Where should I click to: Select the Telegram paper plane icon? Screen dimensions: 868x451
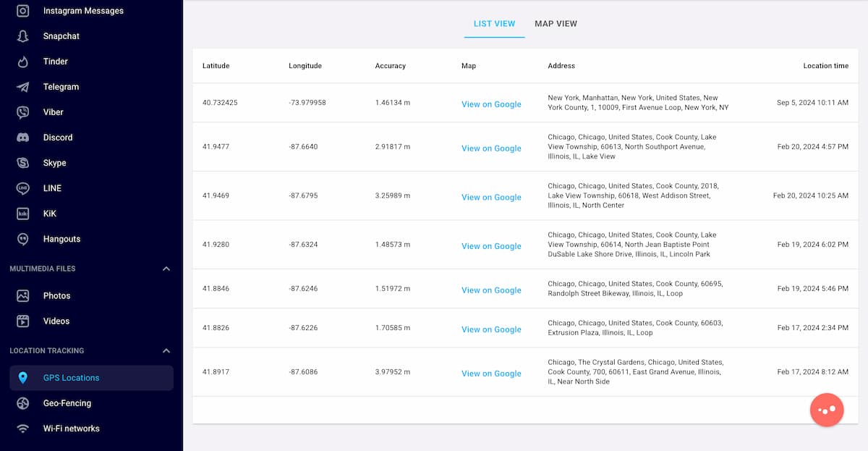pyautogui.click(x=23, y=87)
